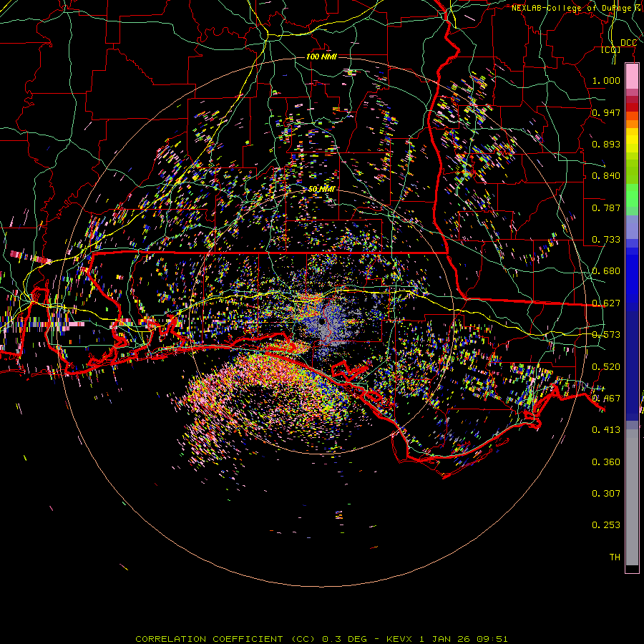Pick the gray segment of the color bar

[632, 497]
